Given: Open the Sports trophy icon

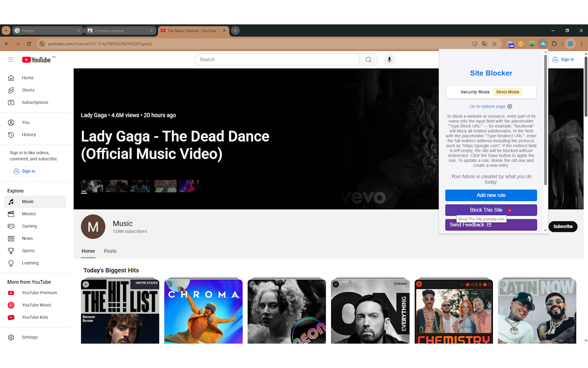Looking at the screenshot, I should (x=11, y=251).
